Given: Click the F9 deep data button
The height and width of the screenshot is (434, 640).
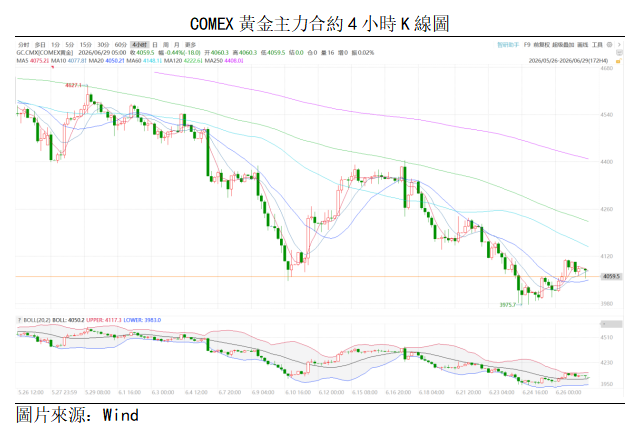Looking at the screenshot, I should [x=527, y=45].
